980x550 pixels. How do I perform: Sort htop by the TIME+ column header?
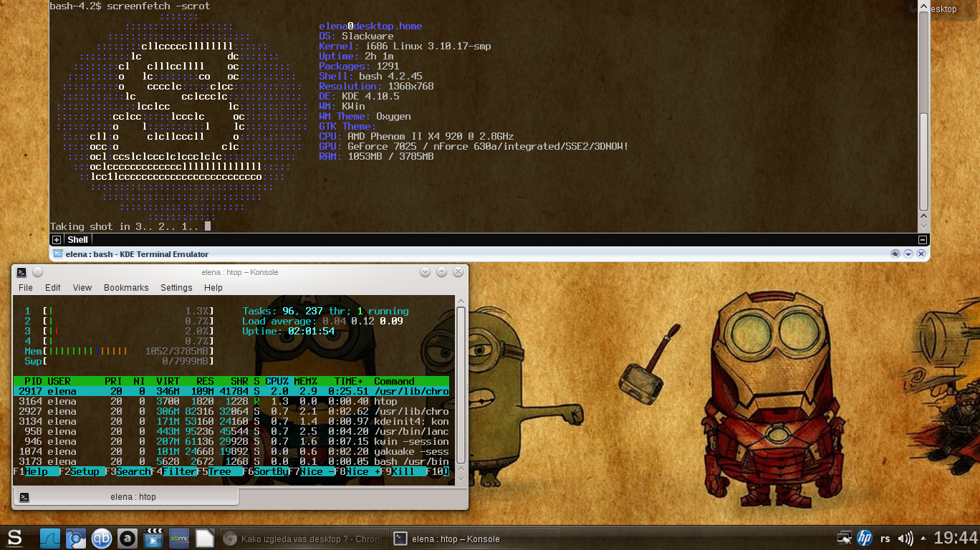[x=348, y=381]
